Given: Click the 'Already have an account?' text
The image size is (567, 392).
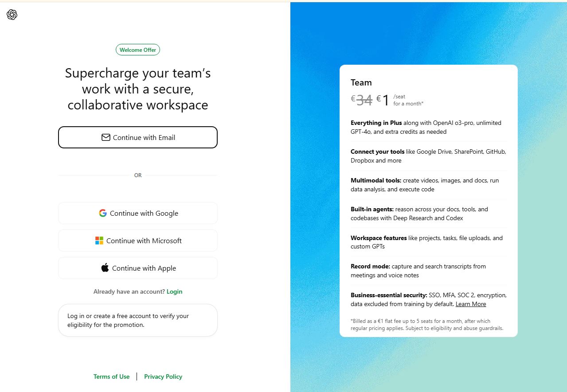Looking at the screenshot, I should [129, 291].
